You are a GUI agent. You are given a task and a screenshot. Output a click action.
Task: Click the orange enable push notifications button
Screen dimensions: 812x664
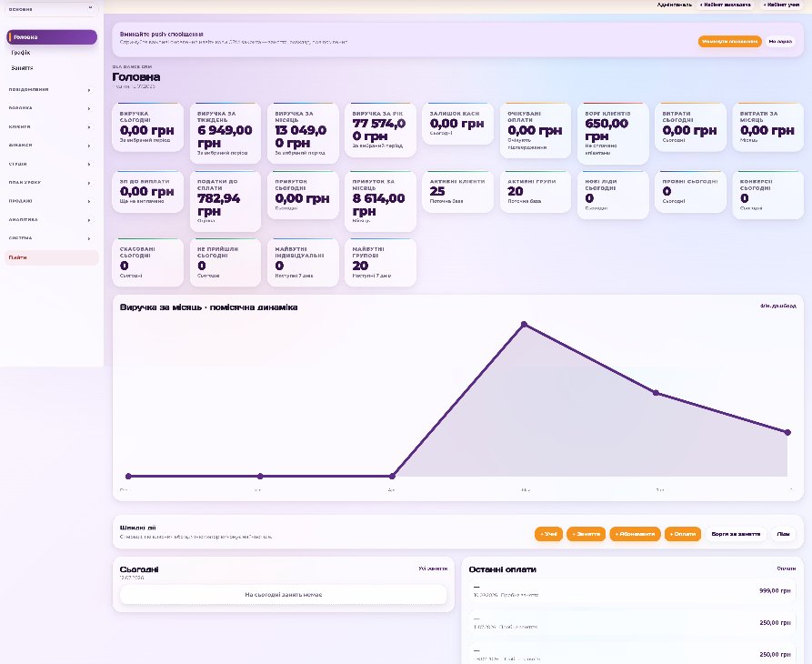coord(729,42)
